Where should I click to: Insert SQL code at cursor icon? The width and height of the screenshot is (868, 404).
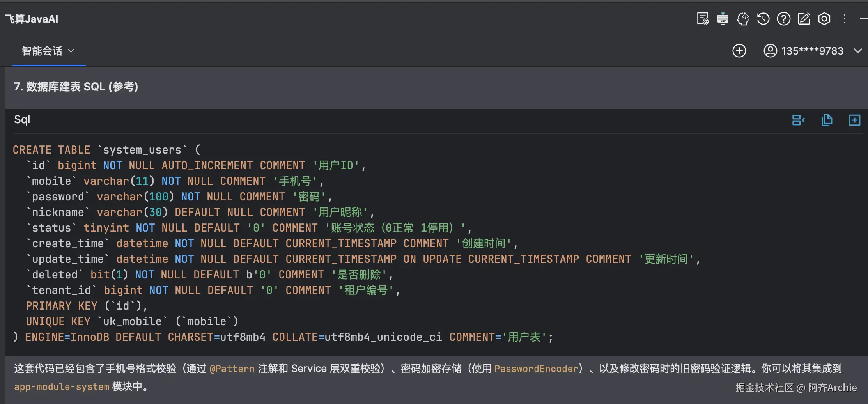854,120
